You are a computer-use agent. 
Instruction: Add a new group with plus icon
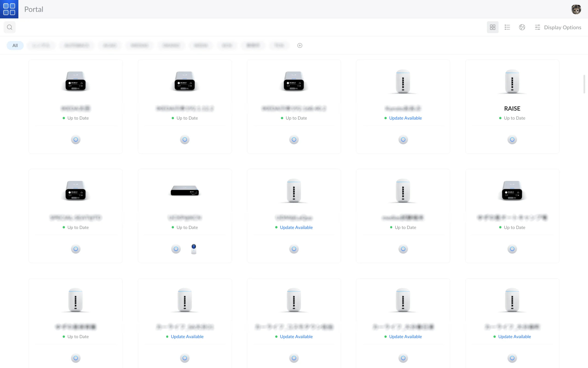pos(300,45)
